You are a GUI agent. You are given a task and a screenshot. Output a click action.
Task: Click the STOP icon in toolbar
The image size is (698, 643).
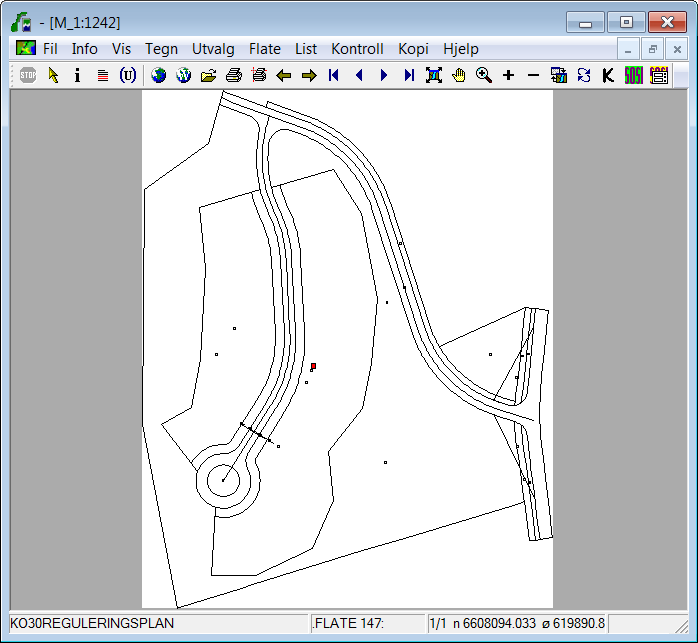coord(28,75)
